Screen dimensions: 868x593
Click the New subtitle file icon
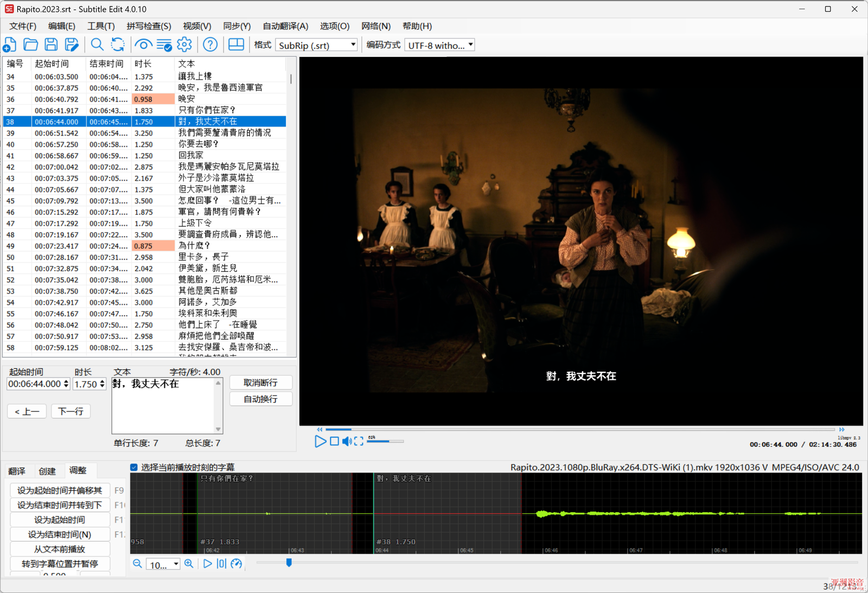pos(10,44)
